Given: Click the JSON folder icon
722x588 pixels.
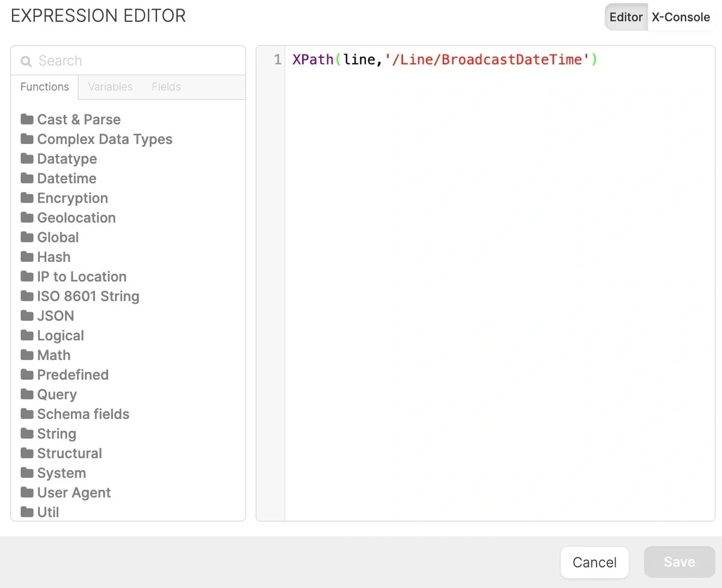Looking at the screenshot, I should coord(26,315).
